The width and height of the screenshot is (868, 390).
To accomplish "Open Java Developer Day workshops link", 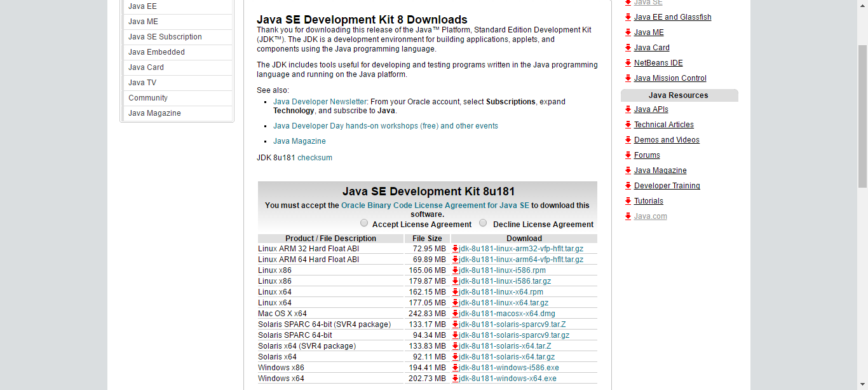I will (x=385, y=126).
